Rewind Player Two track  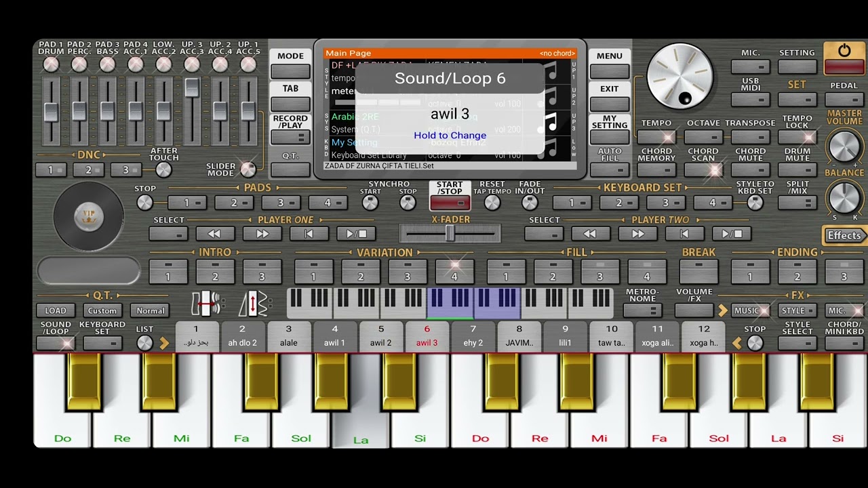[590, 234]
